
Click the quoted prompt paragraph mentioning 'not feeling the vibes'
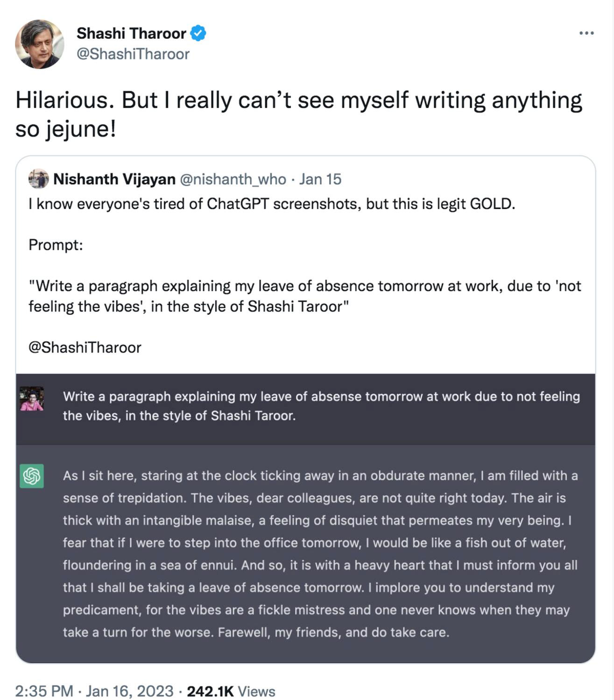pyautogui.click(x=304, y=296)
